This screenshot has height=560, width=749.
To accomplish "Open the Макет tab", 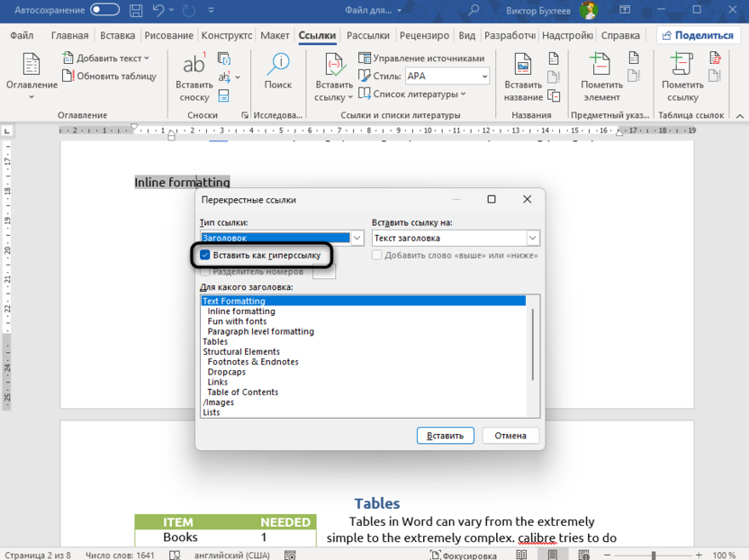I will 275,35.
